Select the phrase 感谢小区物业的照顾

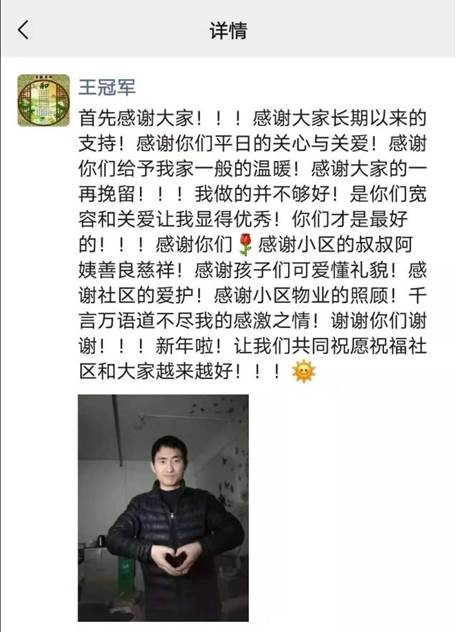pyautogui.click(x=301, y=295)
